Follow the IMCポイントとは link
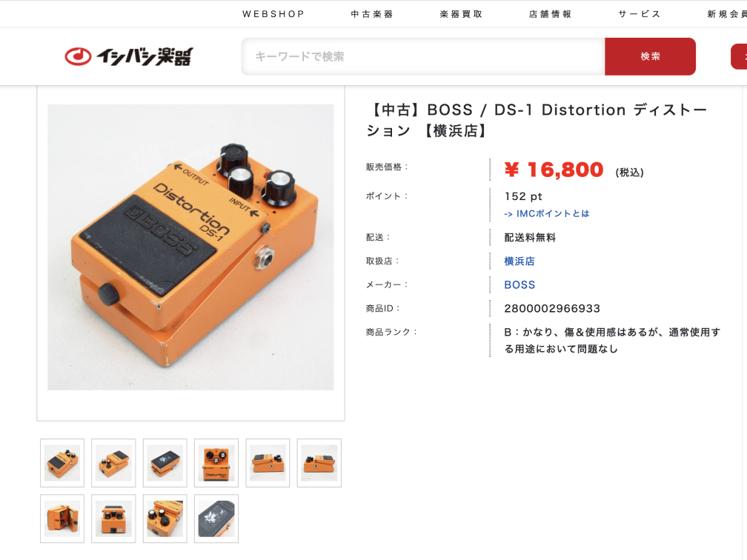This screenshot has width=747, height=560. tap(547, 214)
